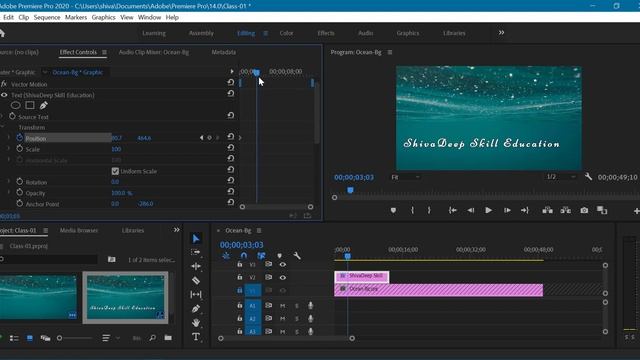Step back one frame
Screen dimensions: 640x360
click(471, 210)
